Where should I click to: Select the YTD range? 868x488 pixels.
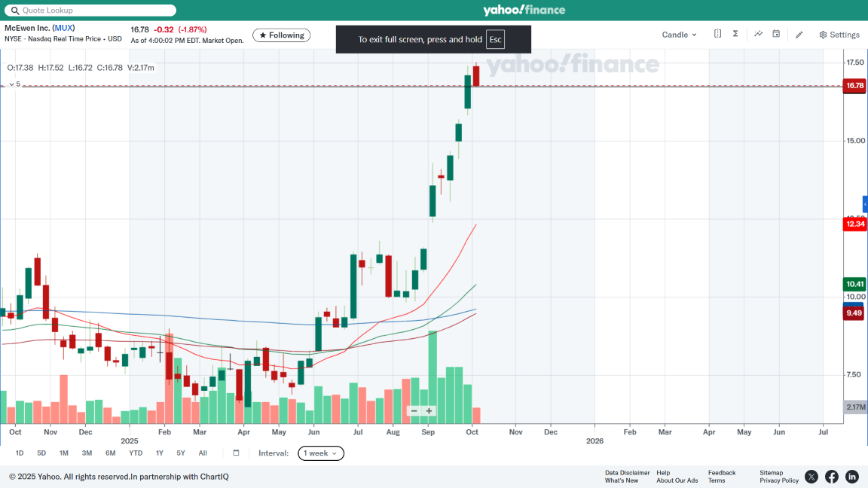click(136, 453)
